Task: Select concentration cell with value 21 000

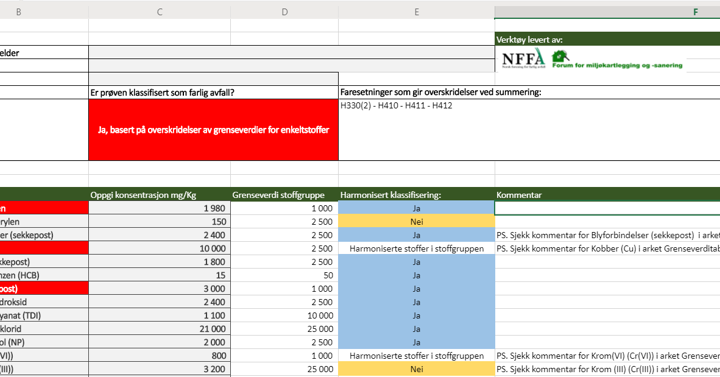Action: [159, 329]
